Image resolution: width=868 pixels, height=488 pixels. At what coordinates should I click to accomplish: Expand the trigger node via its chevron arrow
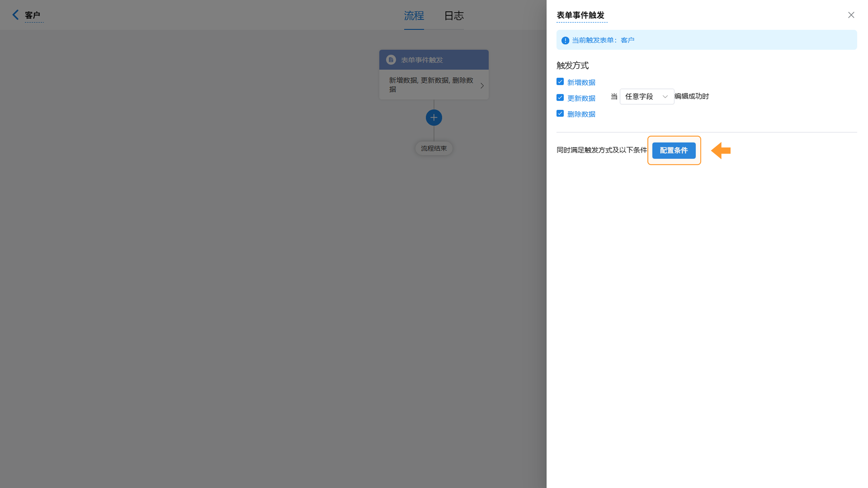(482, 86)
